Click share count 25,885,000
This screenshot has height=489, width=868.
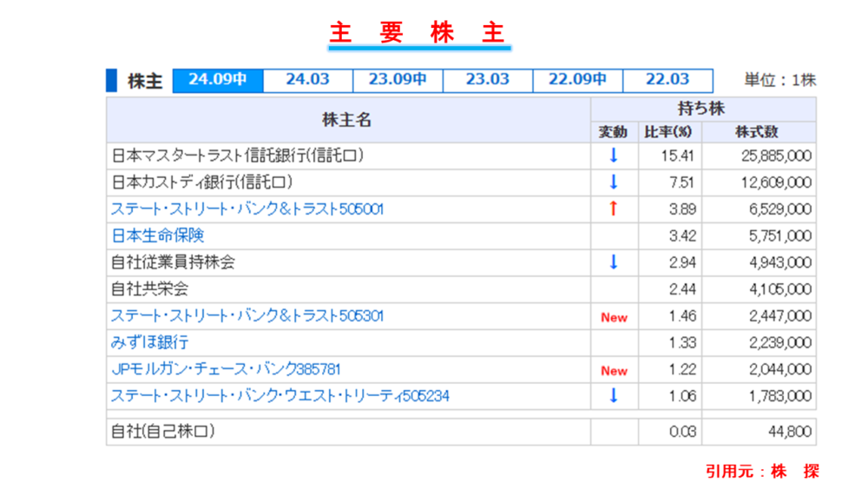tap(776, 156)
